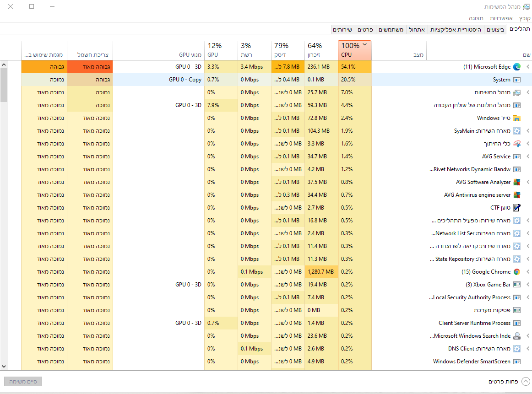532x394 pixels.
Task: Switch to the אתחול tab
Action: click(417, 29)
